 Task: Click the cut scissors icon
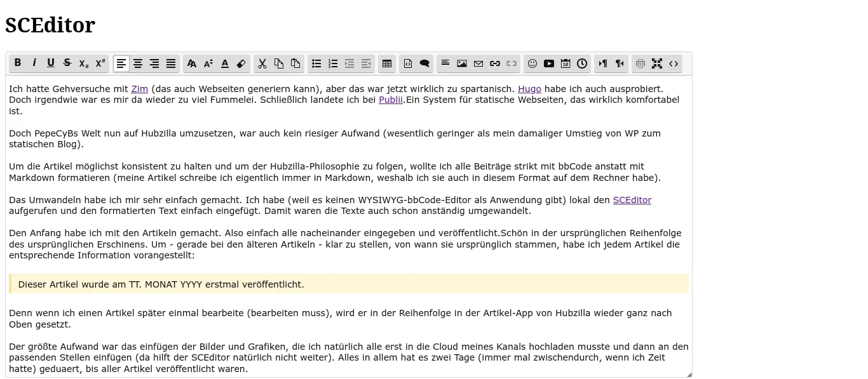(x=262, y=63)
